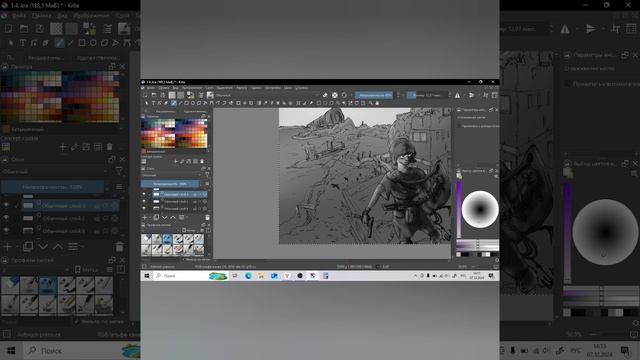Select the active Freehand Brush tool
The width and height of the screenshot is (640, 360).
pyautogui.click(x=173, y=103)
